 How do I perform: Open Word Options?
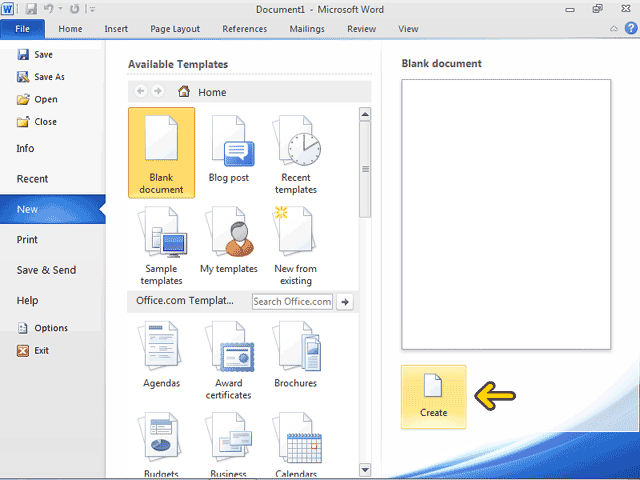point(42,328)
